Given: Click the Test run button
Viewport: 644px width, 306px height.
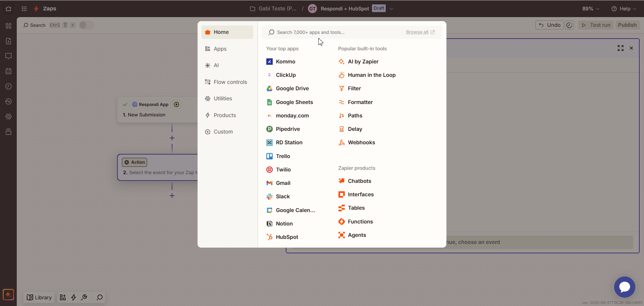Looking at the screenshot, I should click(596, 25).
